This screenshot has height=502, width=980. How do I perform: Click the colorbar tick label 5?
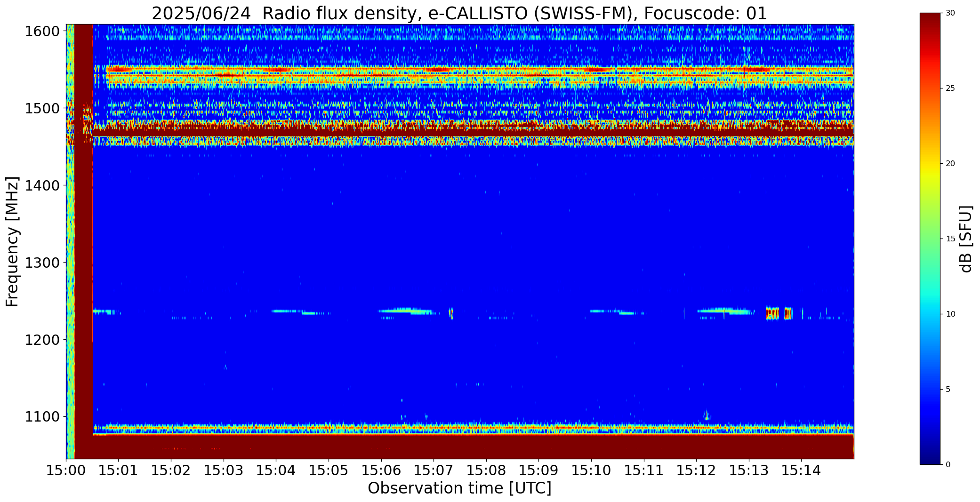pos(948,390)
